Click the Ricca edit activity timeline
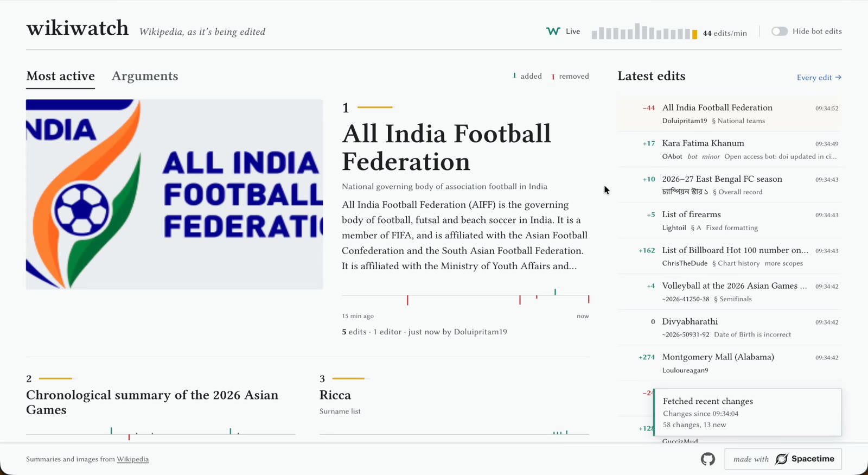Viewport: 868px width, 475px height. tap(454, 432)
